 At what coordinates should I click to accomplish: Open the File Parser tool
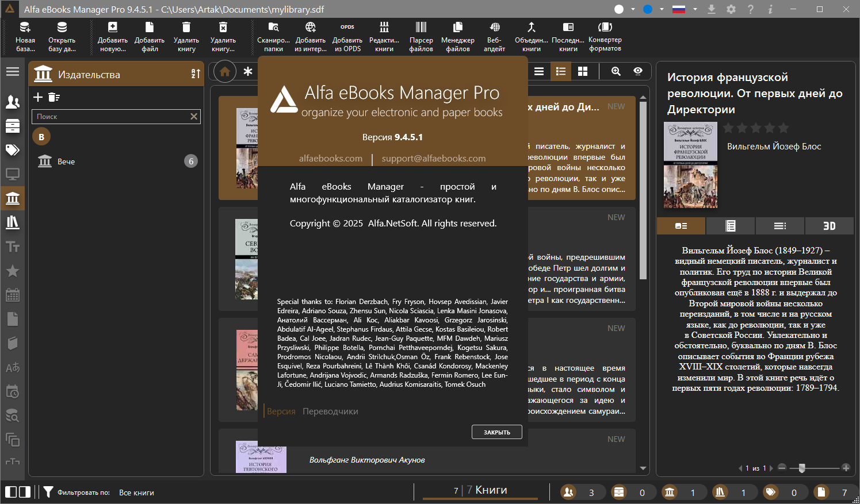coord(421,37)
